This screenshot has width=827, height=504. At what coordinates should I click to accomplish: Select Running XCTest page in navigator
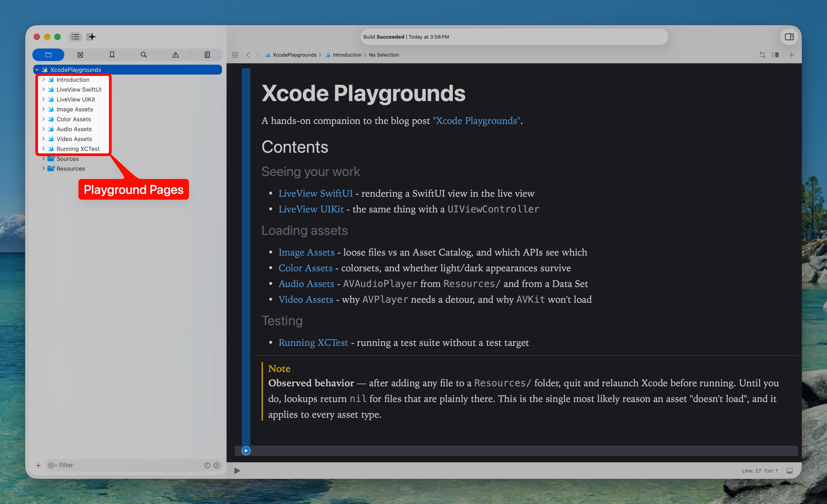tap(78, 149)
